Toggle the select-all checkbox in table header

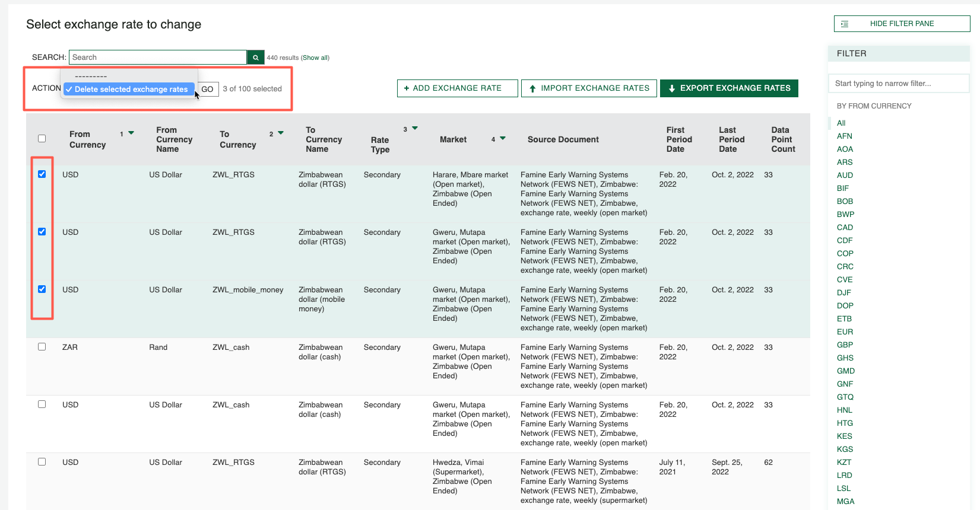click(x=42, y=139)
